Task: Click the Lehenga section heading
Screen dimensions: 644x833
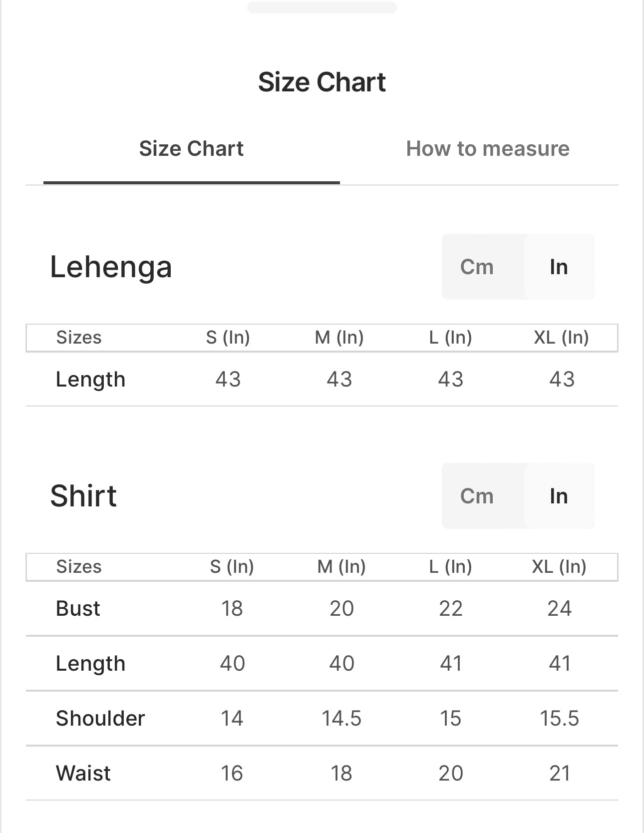Action: pyautogui.click(x=111, y=267)
